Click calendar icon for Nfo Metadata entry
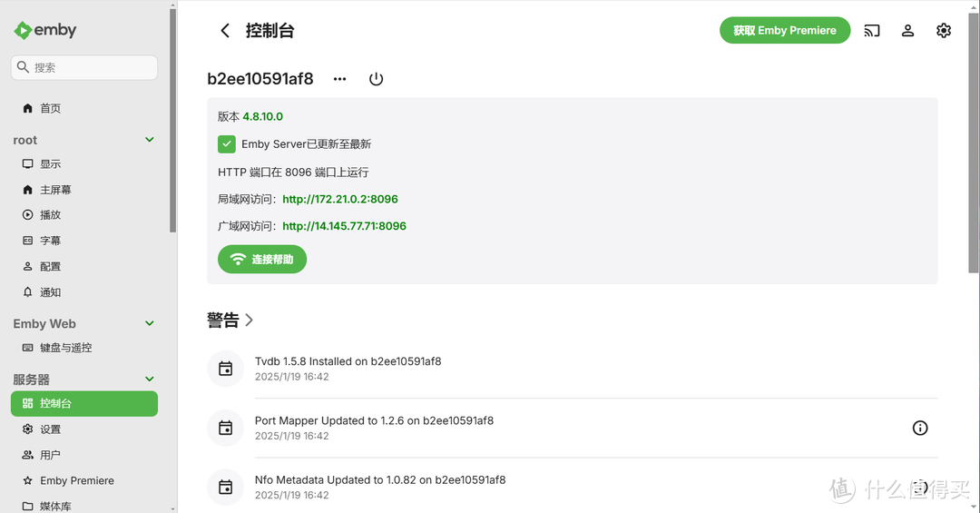 (225, 487)
